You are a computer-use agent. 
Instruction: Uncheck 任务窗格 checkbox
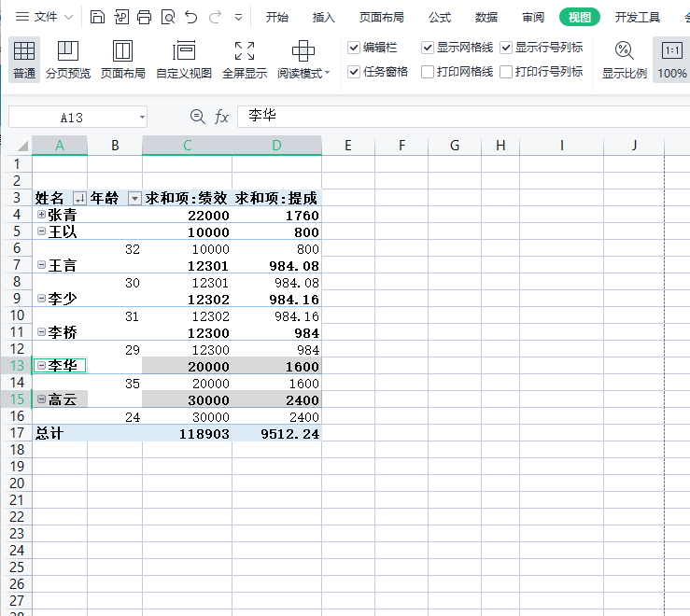tap(354, 71)
